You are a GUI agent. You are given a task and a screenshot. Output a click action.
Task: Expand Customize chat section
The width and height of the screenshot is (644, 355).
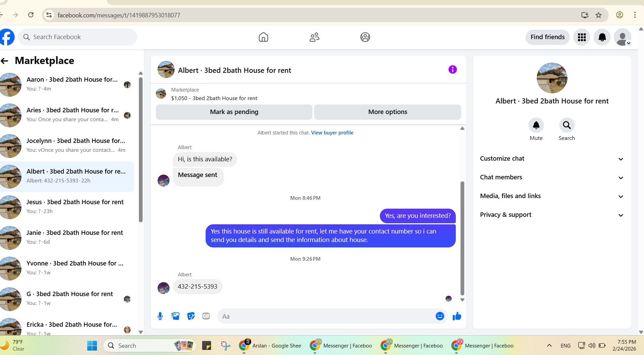click(552, 159)
